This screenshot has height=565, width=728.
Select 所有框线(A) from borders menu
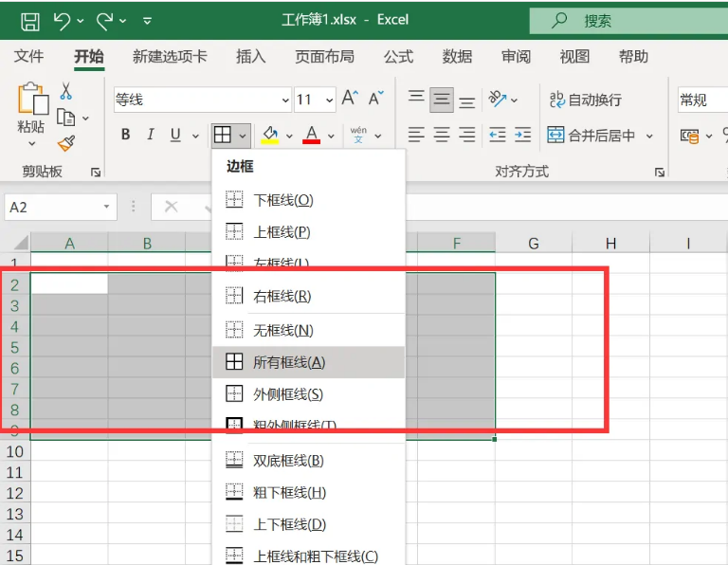point(289,362)
